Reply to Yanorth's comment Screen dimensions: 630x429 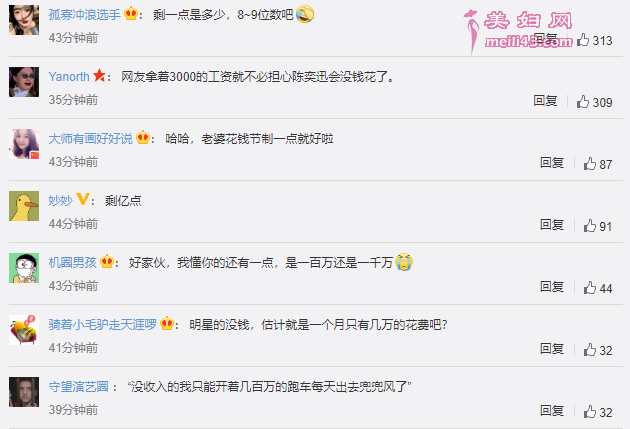(x=545, y=100)
